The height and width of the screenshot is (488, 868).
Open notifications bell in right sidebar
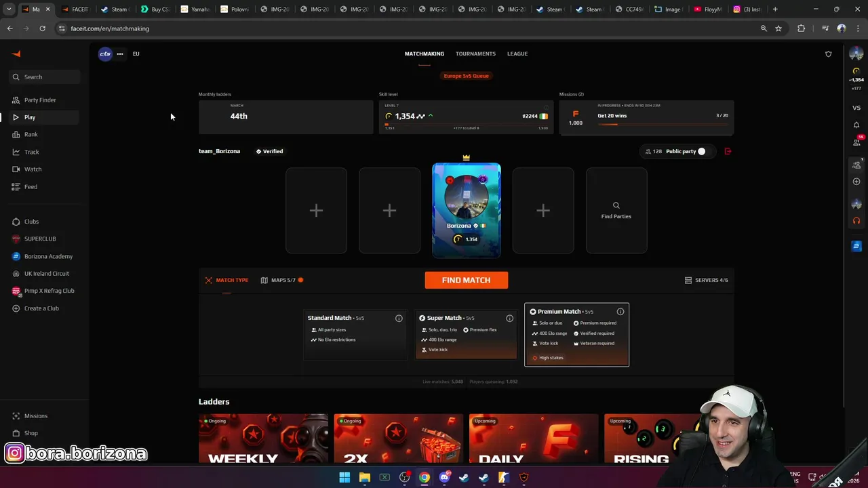(856, 125)
